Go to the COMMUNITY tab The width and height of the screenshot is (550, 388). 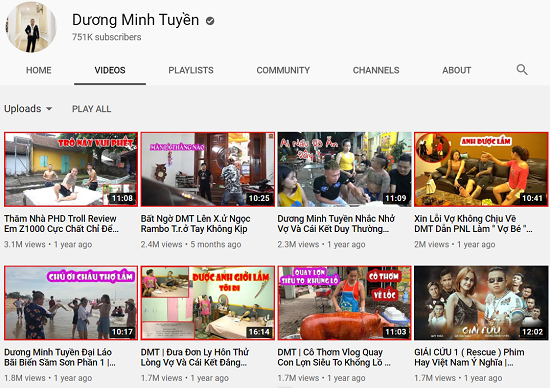click(x=283, y=70)
